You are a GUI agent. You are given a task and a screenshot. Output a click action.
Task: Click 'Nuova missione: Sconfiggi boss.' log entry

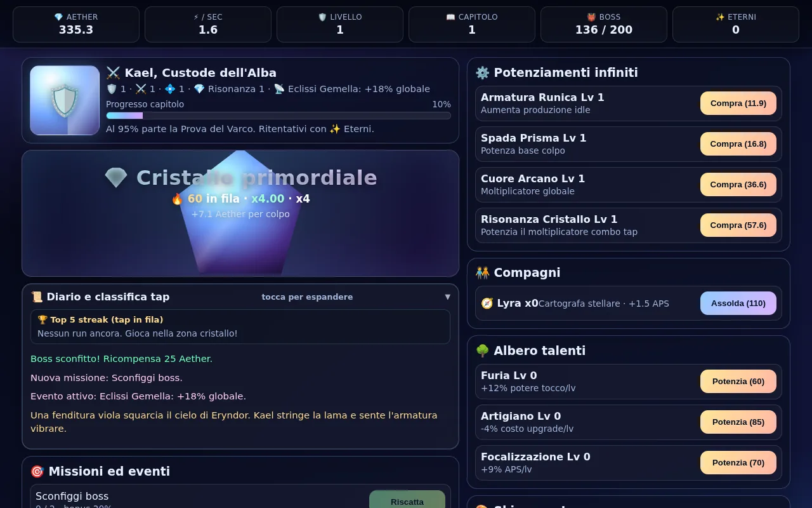click(107, 378)
